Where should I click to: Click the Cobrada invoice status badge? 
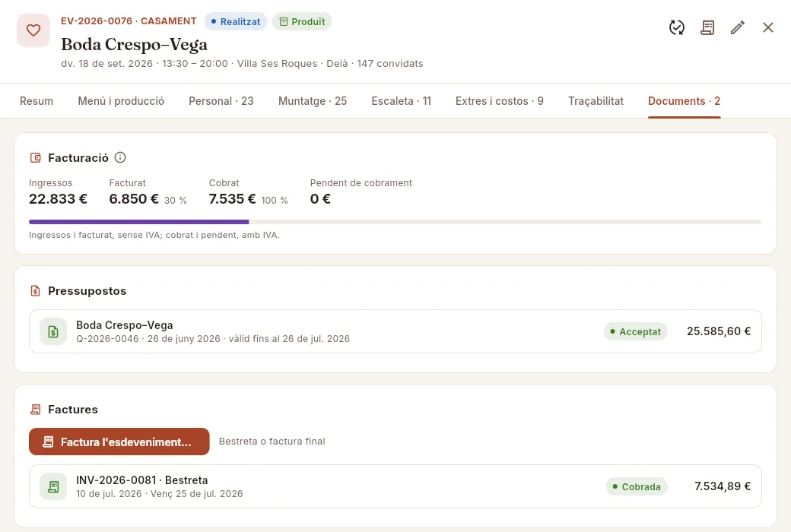(637, 486)
